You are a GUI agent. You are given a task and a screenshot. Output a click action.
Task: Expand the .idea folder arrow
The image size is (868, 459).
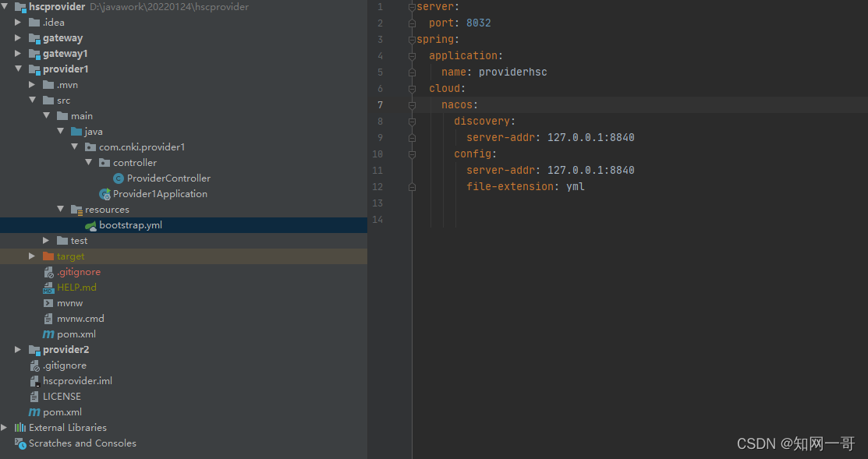18,22
